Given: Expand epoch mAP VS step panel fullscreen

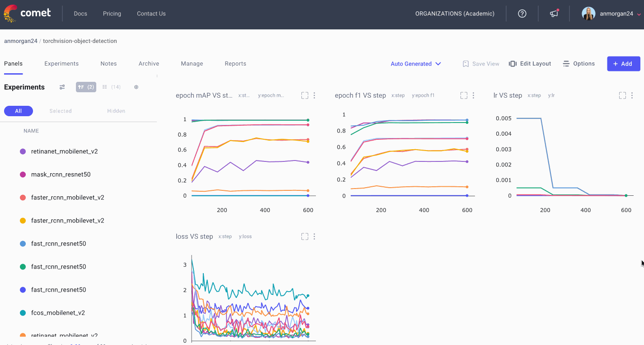Looking at the screenshot, I should pyautogui.click(x=305, y=95).
